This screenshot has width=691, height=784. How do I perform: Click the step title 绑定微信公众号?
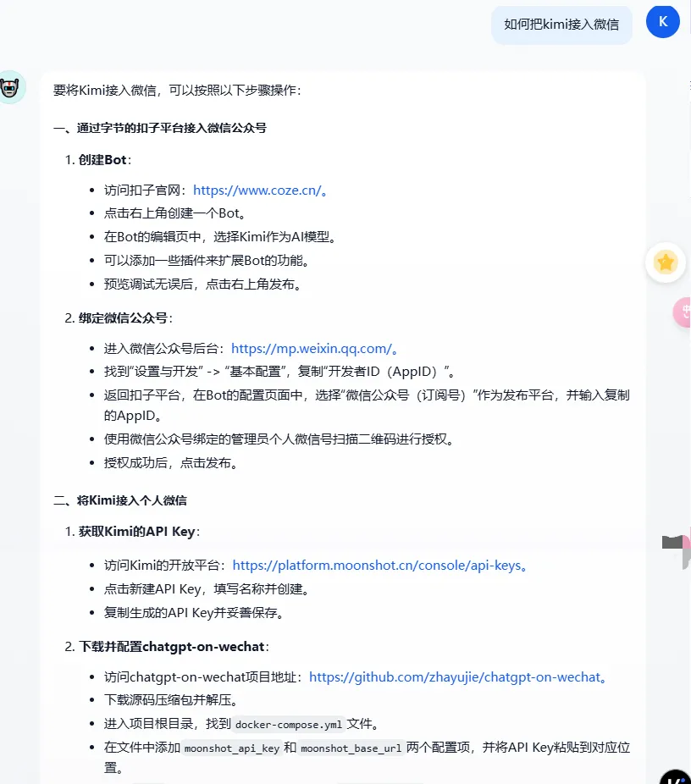pos(123,318)
